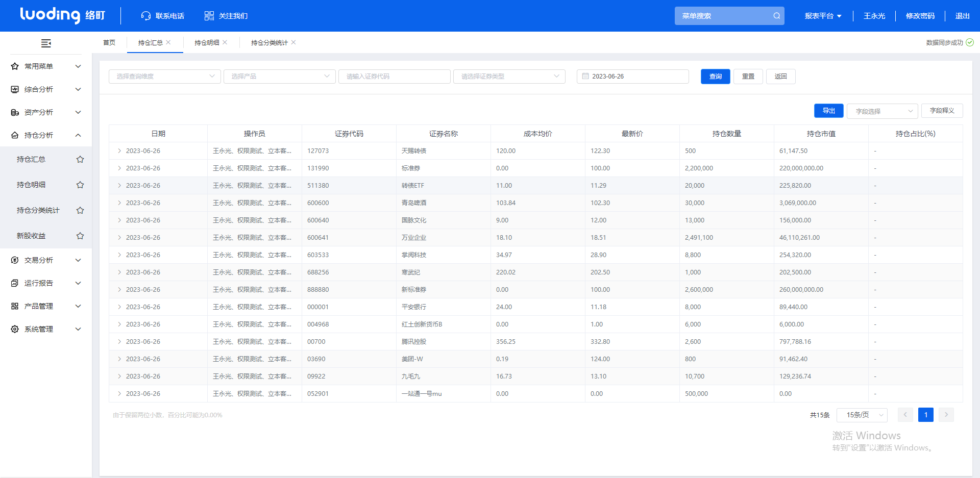Click 退出 to log out

click(x=963, y=16)
